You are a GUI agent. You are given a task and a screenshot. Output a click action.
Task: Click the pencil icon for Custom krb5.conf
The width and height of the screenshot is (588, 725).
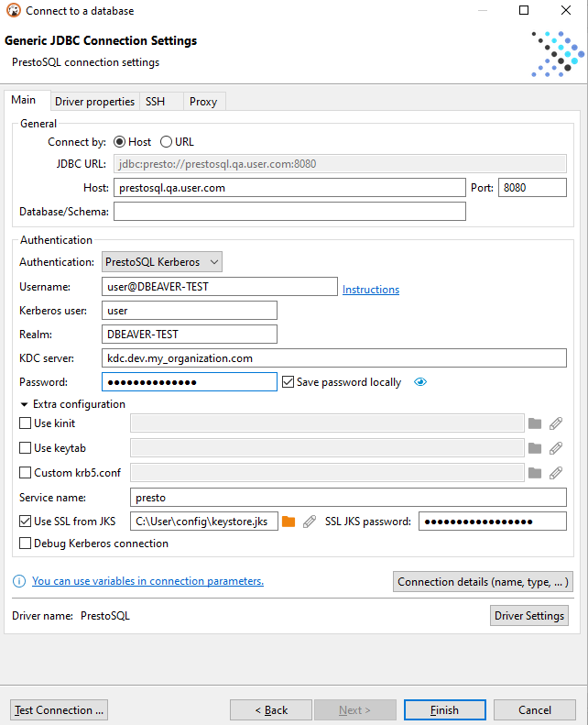point(556,473)
